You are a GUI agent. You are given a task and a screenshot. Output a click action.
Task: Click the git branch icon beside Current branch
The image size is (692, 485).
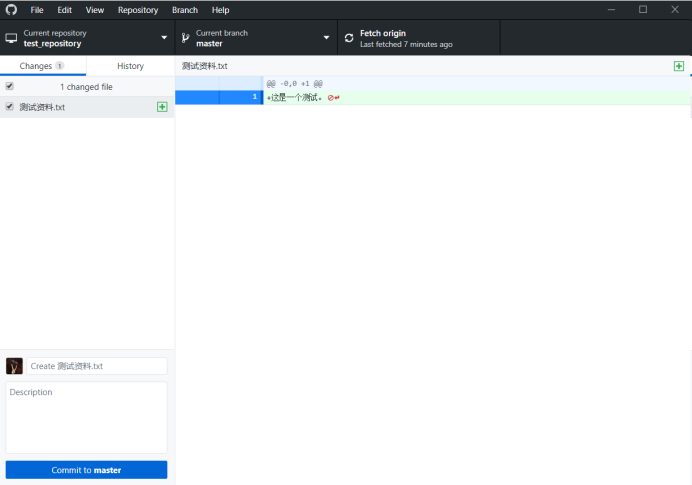pyautogui.click(x=185, y=38)
